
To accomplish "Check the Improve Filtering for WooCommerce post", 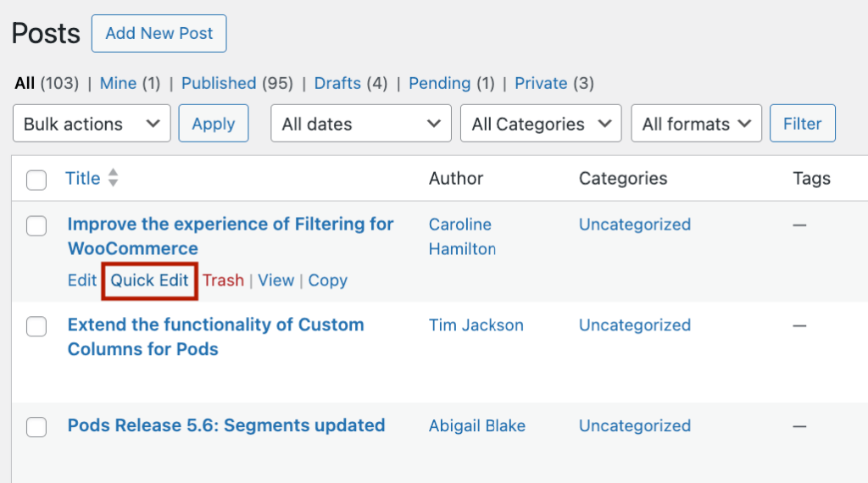I will pos(36,225).
